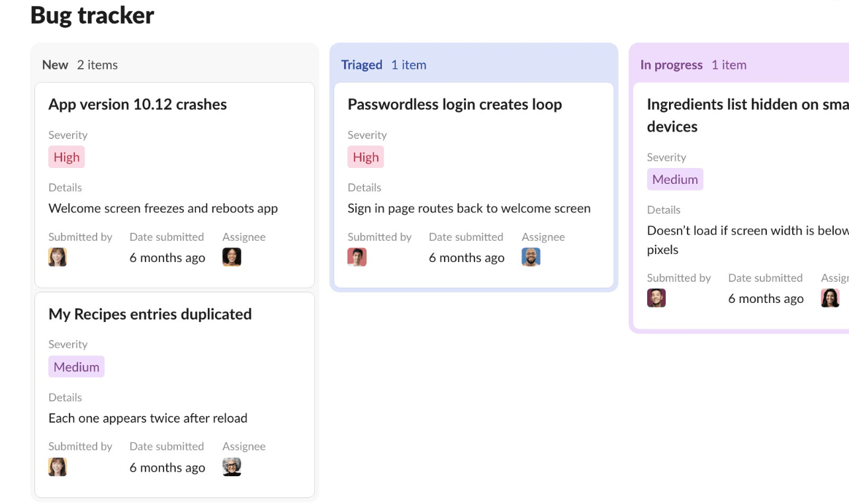The height and width of the screenshot is (504, 849).
Task: Open the "My Recipes entries duplicated" card
Action: click(x=150, y=314)
